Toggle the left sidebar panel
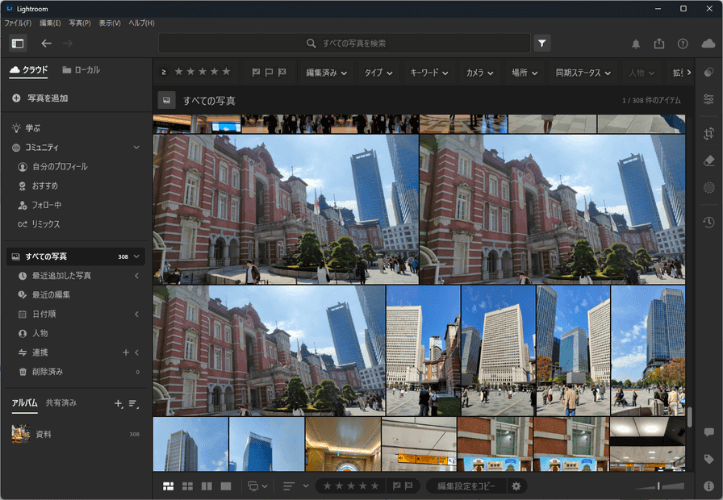Viewport: 723px width, 500px height. (17, 43)
